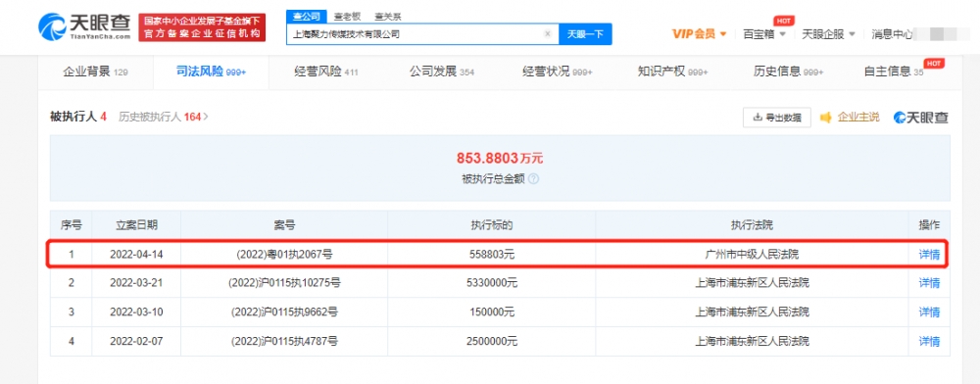Select the 查公司 search tab

(306, 17)
